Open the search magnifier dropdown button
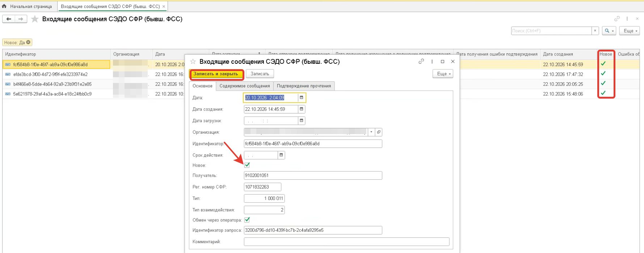 coord(609,31)
